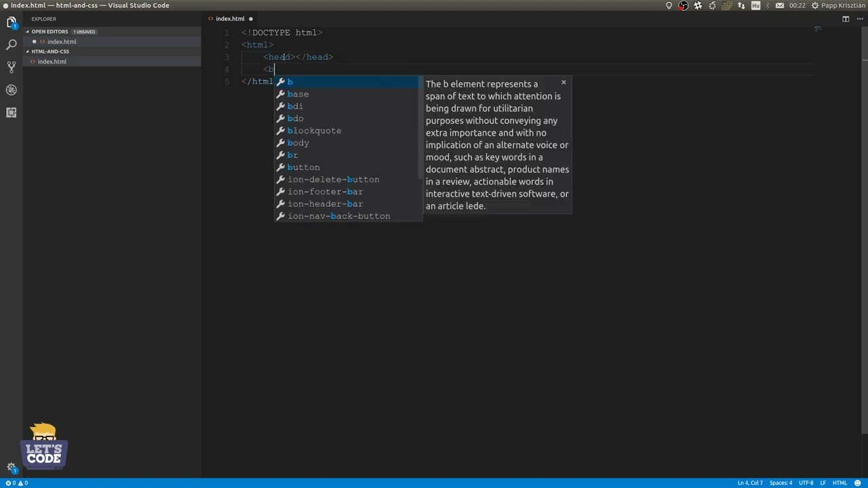Select the 'ion-delete-button' suggestion

(x=348, y=180)
